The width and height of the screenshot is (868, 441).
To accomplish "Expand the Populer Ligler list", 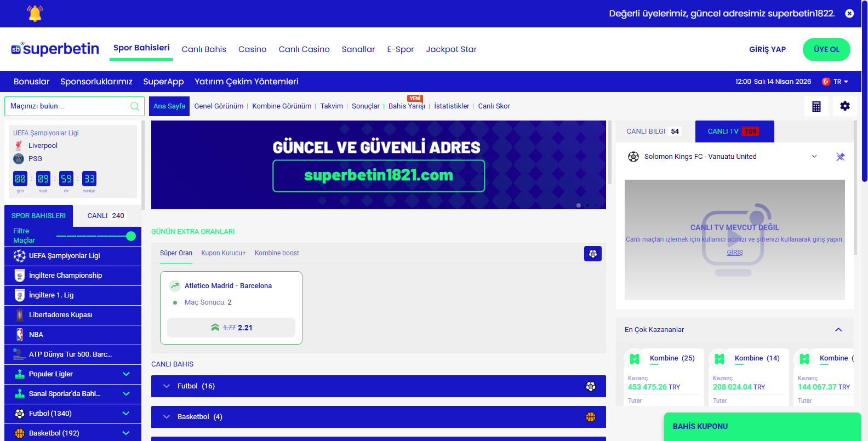I will click(x=126, y=374).
